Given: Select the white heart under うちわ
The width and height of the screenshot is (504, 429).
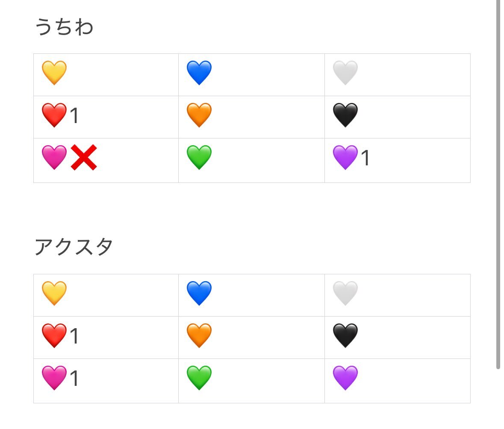Looking at the screenshot, I should coord(345,73).
